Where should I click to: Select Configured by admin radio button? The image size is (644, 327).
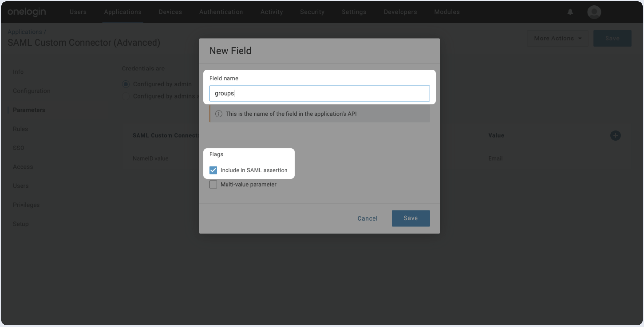(126, 84)
